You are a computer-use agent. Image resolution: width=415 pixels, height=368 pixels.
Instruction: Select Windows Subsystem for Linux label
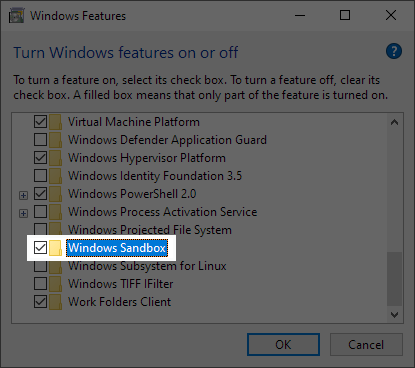(x=147, y=266)
